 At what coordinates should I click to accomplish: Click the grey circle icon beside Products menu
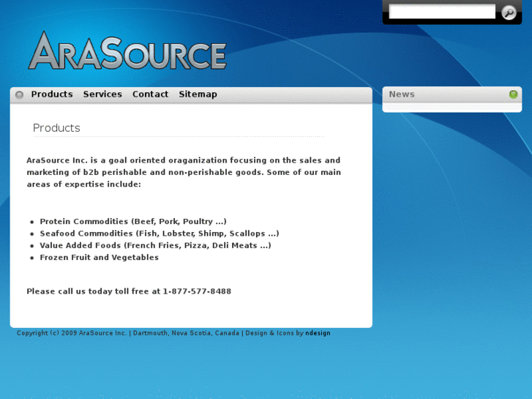19,94
